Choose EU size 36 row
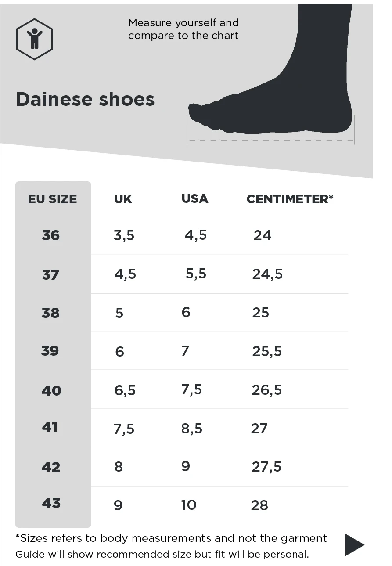 point(51,235)
